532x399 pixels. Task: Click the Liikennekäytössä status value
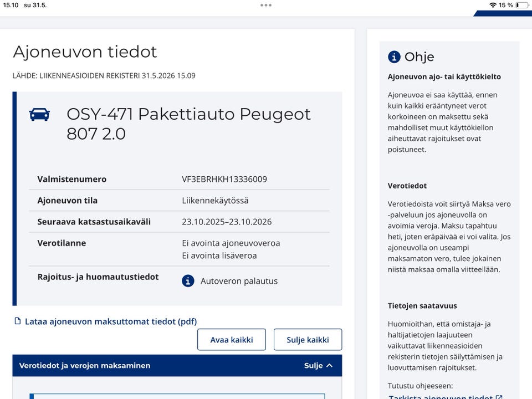pyautogui.click(x=215, y=201)
